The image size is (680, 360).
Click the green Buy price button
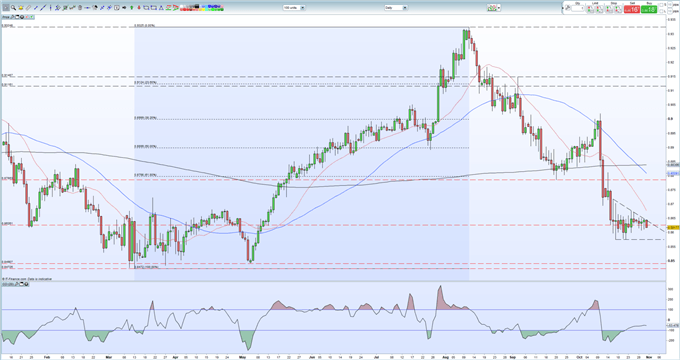click(649, 9)
